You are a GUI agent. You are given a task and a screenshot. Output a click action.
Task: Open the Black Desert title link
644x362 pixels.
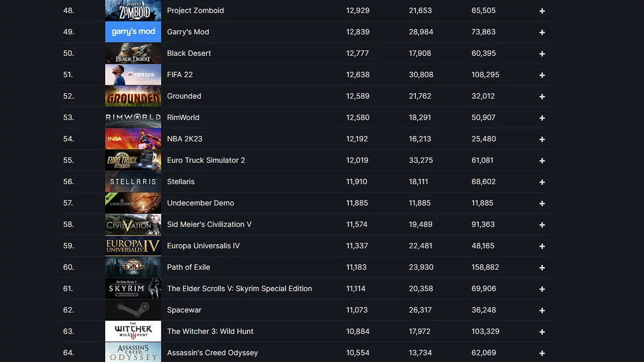(189, 53)
